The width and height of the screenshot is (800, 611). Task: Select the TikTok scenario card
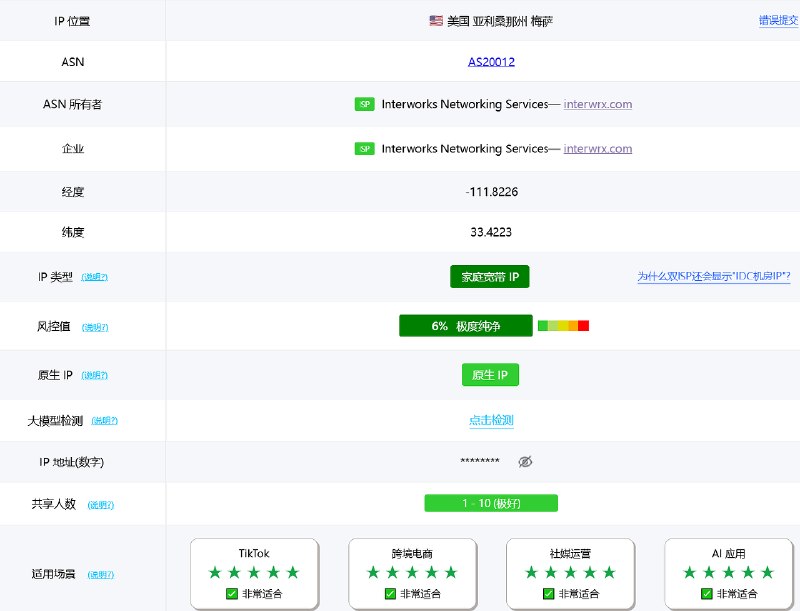tap(254, 574)
